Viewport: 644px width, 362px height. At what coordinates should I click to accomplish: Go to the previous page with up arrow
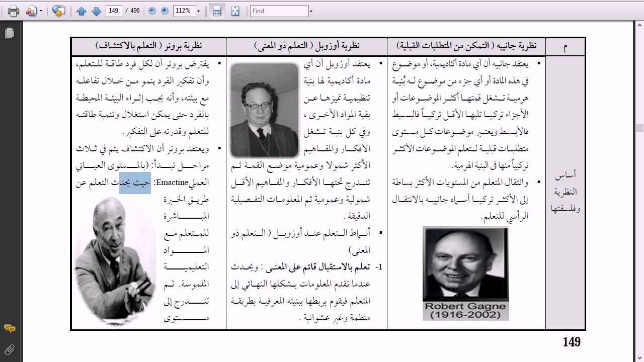coord(82,11)
